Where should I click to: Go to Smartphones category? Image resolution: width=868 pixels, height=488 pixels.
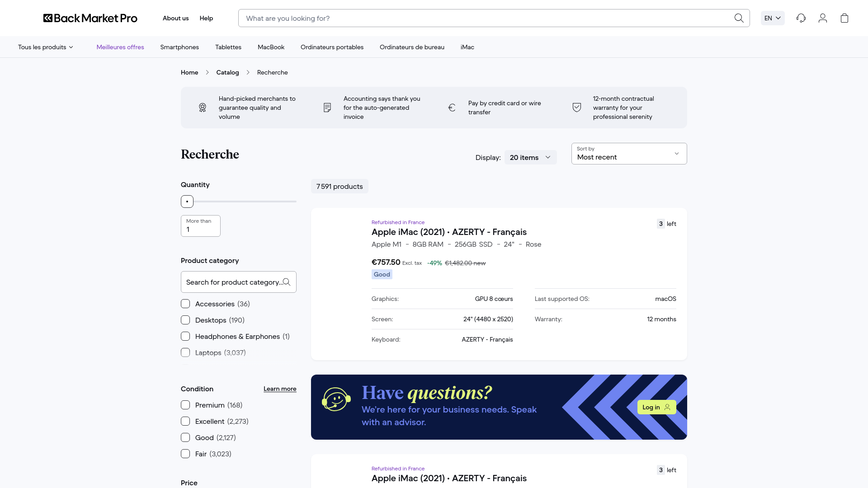click(x=179, y=47)
